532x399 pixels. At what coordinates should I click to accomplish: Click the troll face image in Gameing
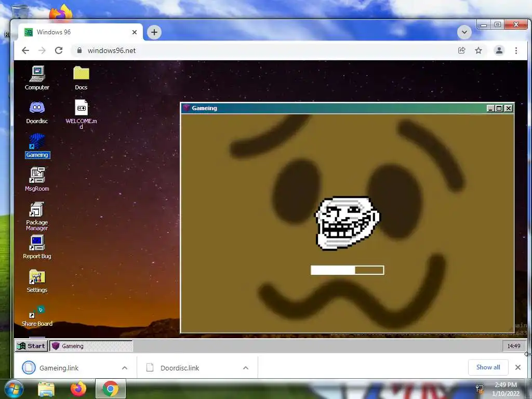pos(348,223)
